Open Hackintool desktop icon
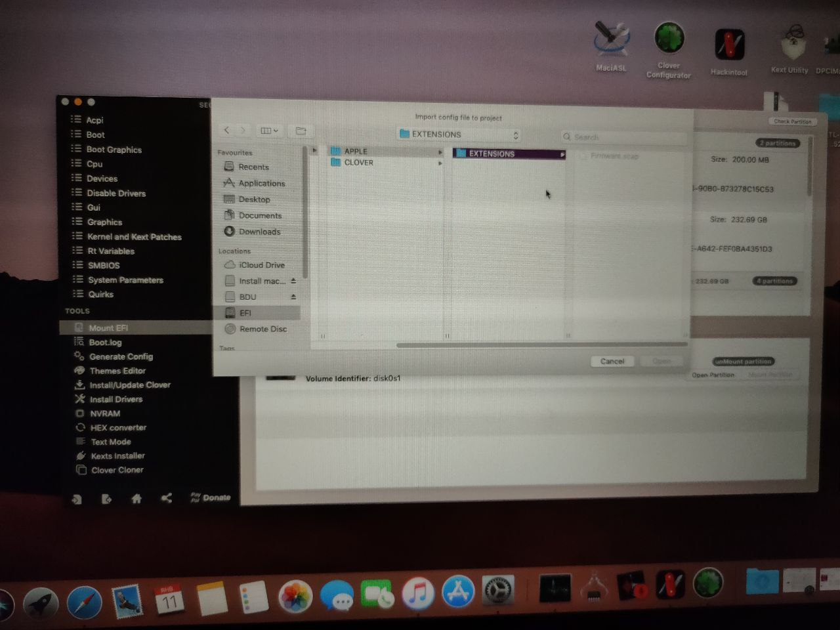Screen dimensions: 840x630 pyautogui.click(x=729, y=52)
